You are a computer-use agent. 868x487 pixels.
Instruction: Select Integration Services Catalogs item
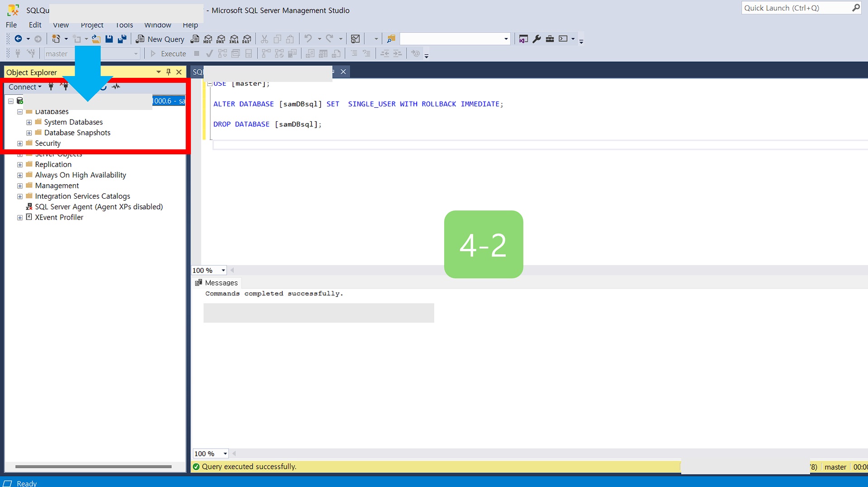[x=82, y=196]
